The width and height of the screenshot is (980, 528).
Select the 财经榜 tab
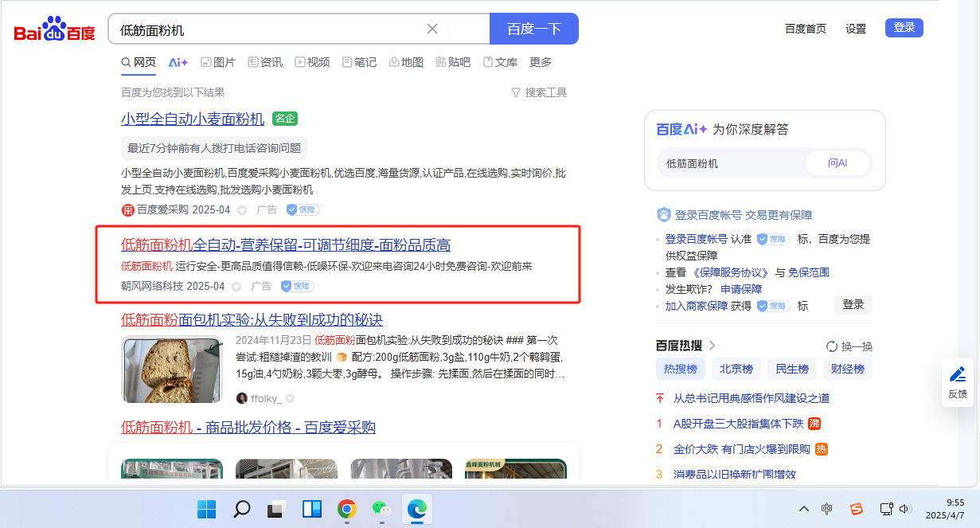[x=848, y=369]
